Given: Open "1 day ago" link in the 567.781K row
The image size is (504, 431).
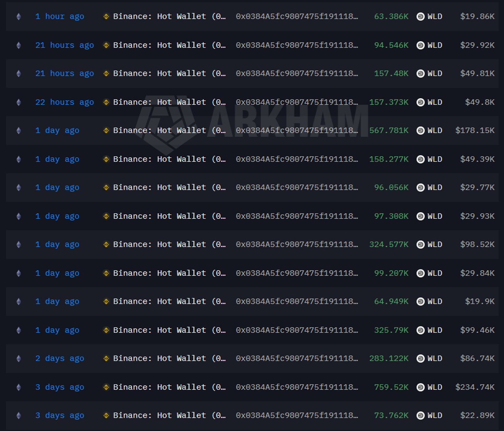Looking at the screenshot, I should [57, 131].
